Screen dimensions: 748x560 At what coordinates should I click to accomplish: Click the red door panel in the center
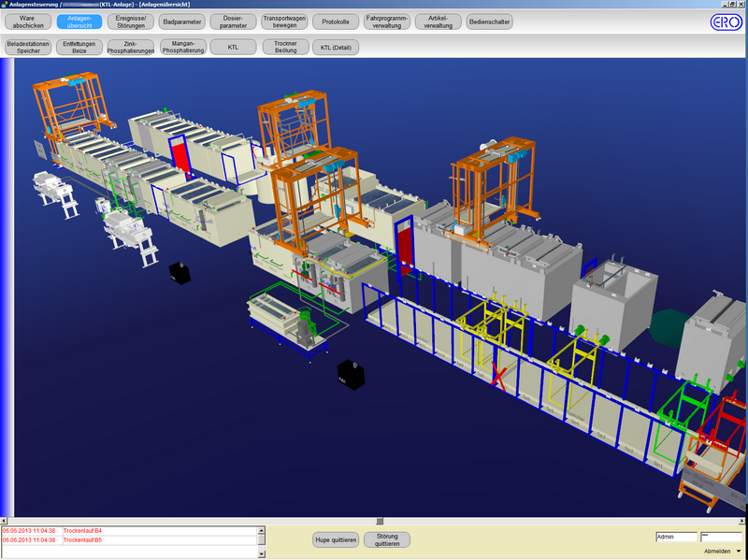click(x=404, y=246)
